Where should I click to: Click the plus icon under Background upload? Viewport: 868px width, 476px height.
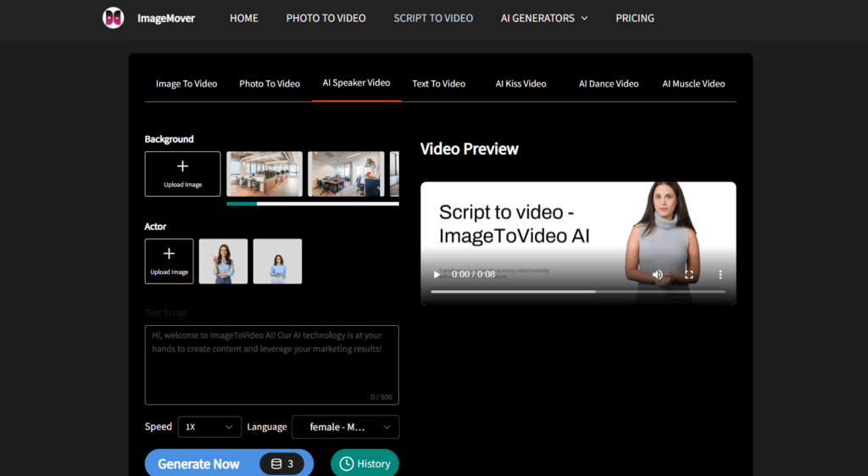tap(183, 165)
